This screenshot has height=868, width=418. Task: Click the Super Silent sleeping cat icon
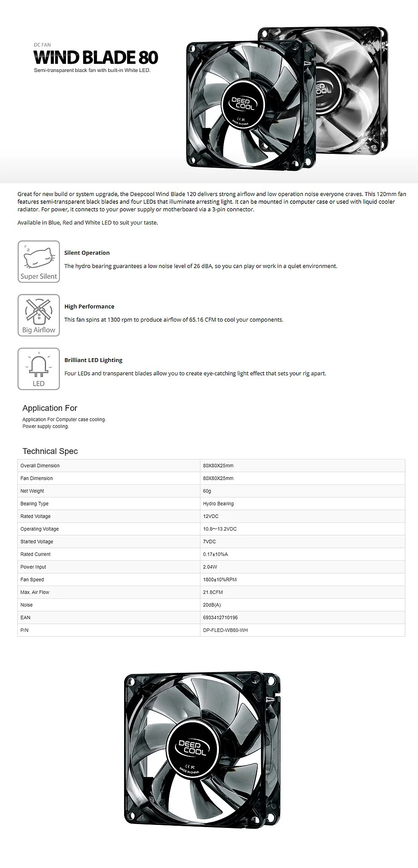pyautogui.click(x=39, y=262)
